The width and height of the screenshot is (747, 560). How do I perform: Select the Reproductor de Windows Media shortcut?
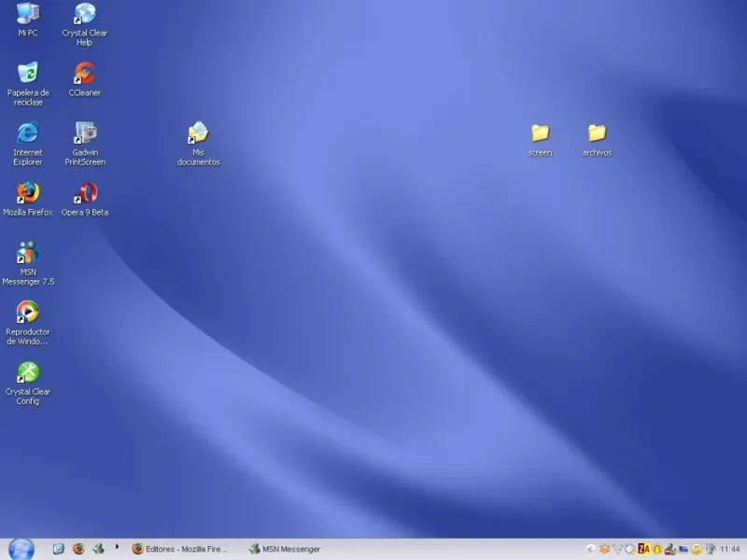pos(28,323)
